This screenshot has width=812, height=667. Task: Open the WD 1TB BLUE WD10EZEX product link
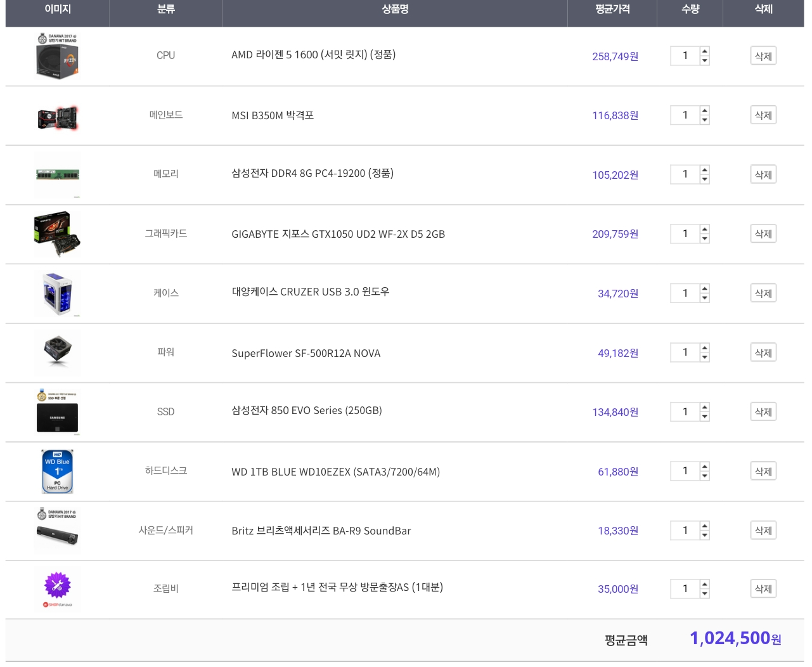click(335, 472)
